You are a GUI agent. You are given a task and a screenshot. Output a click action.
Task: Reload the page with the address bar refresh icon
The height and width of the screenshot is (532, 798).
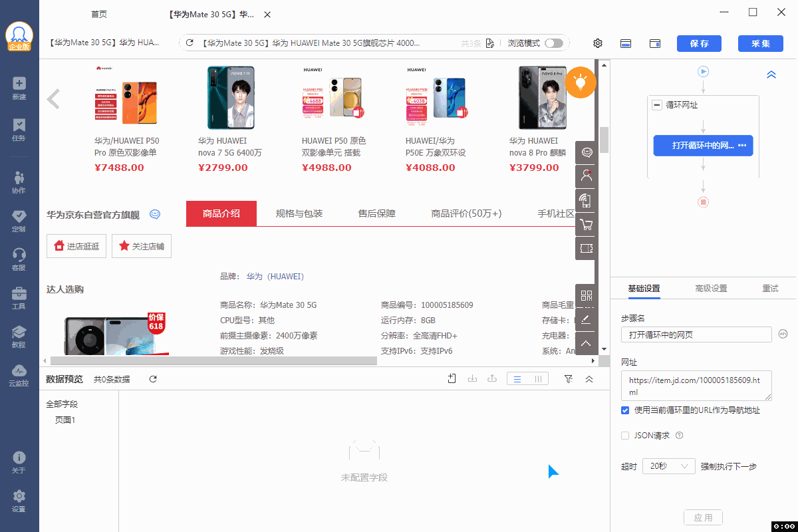click(190, 43)
